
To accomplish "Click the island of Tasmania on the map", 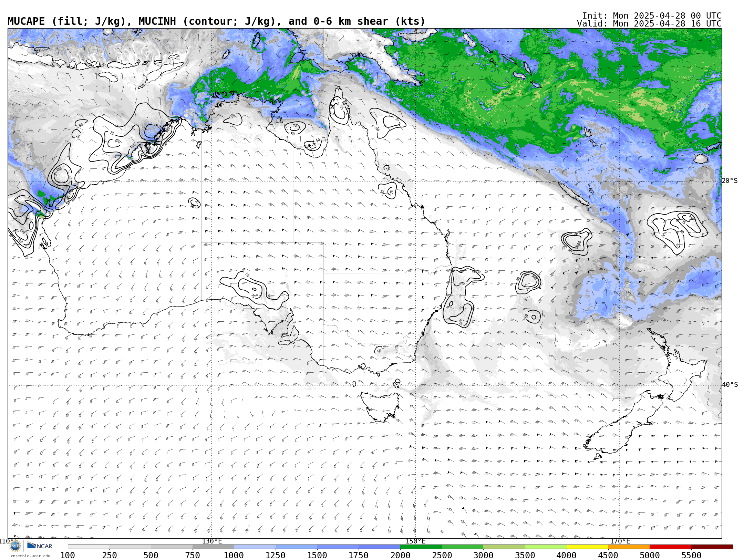I will click(x=381, y=406).
